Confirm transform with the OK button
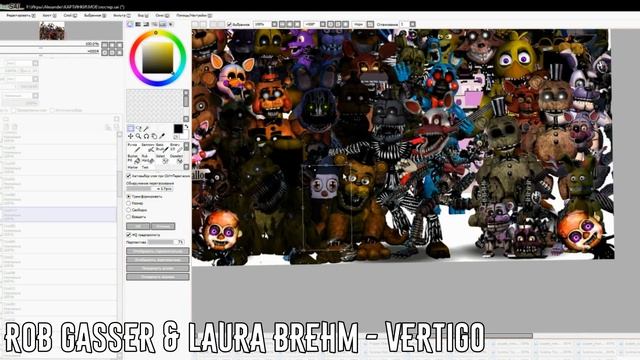This screenshot has width=640, height=360. click(138, 226)
